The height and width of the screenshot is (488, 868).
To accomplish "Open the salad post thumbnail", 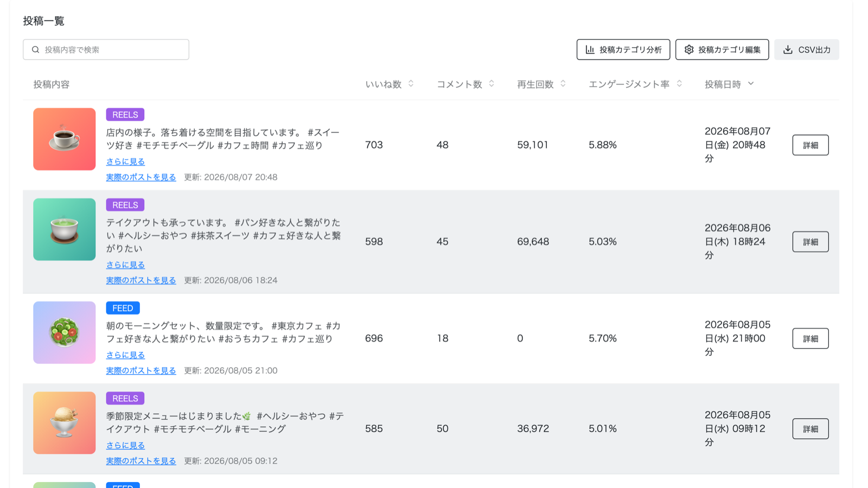I will 64,332.
